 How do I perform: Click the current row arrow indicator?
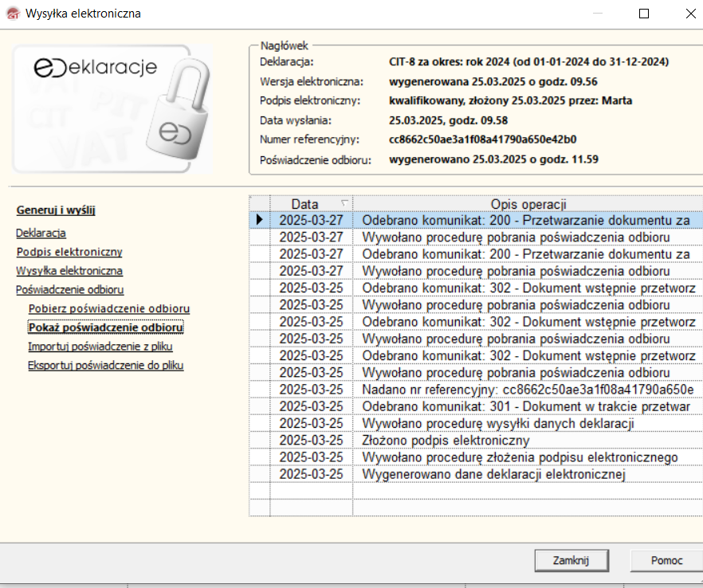tap(259, 220)
